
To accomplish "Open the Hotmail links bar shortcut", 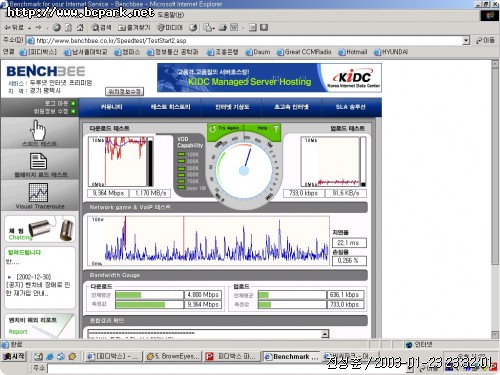I will pyautogui.click(x=353, y=52).
